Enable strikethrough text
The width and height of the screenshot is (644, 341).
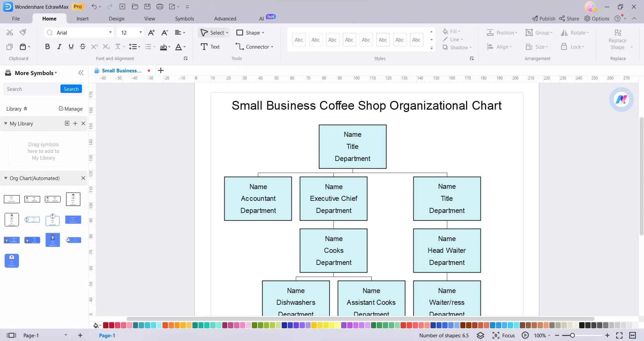[83, 47]
